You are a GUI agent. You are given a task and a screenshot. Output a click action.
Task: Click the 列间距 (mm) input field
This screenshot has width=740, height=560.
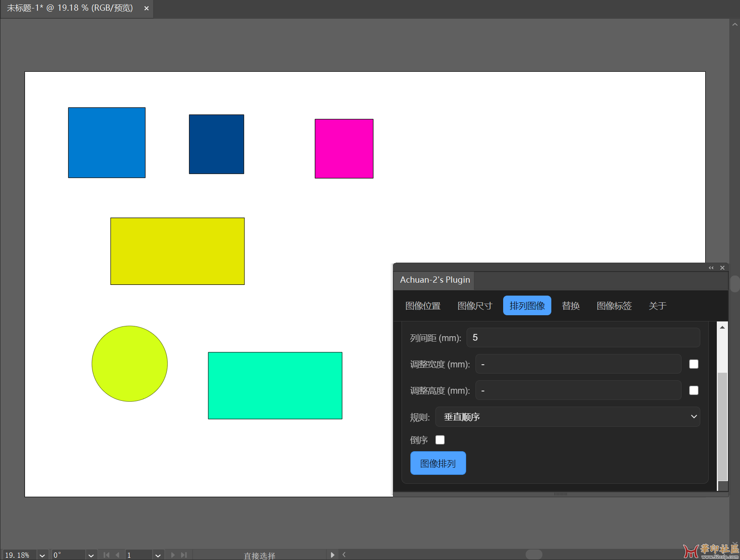click(583, 338)
